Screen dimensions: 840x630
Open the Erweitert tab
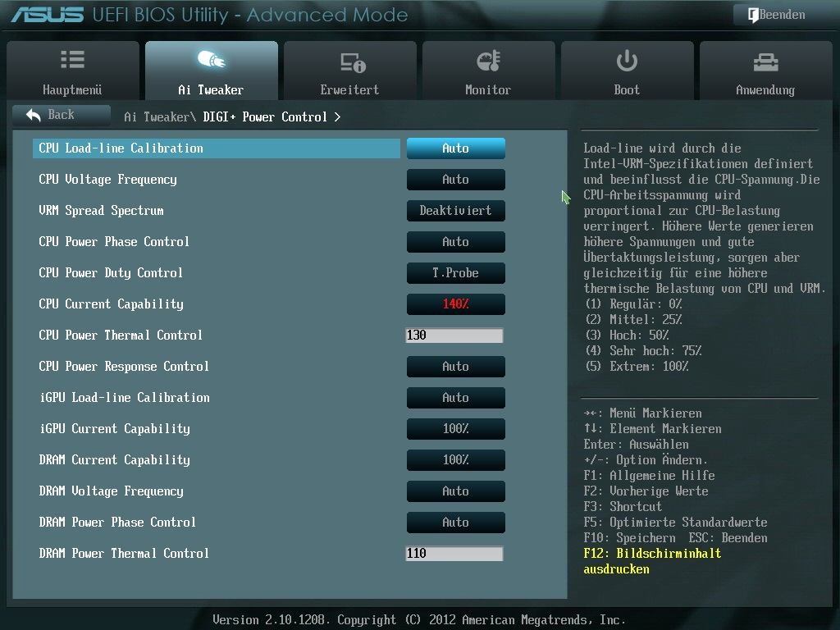(349, 71)
